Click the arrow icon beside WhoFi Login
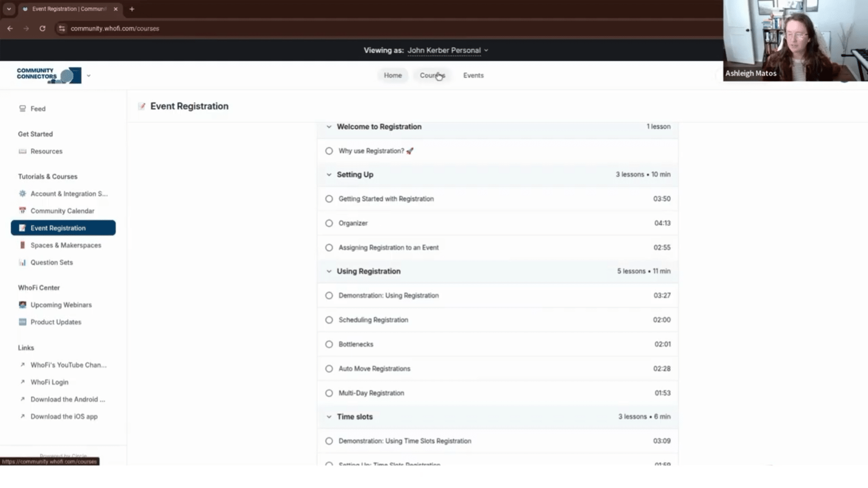 pos(23,382)
